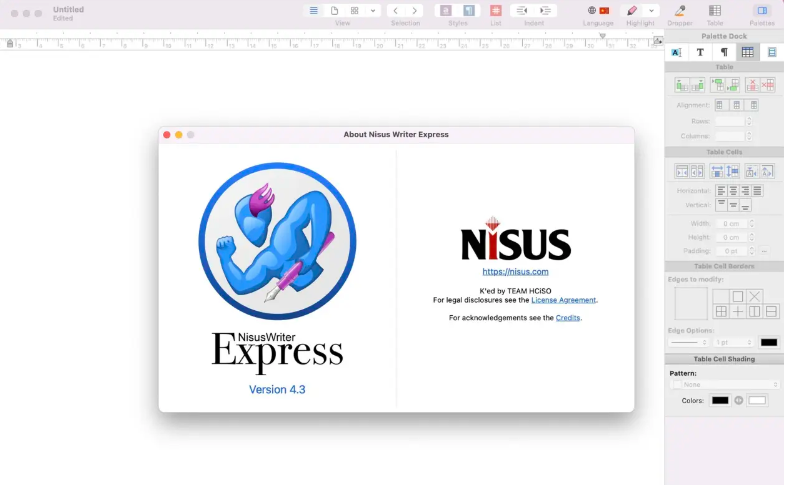Adjust the Columns stepper
Screen dimensions: 786x485
coord(749,136)
